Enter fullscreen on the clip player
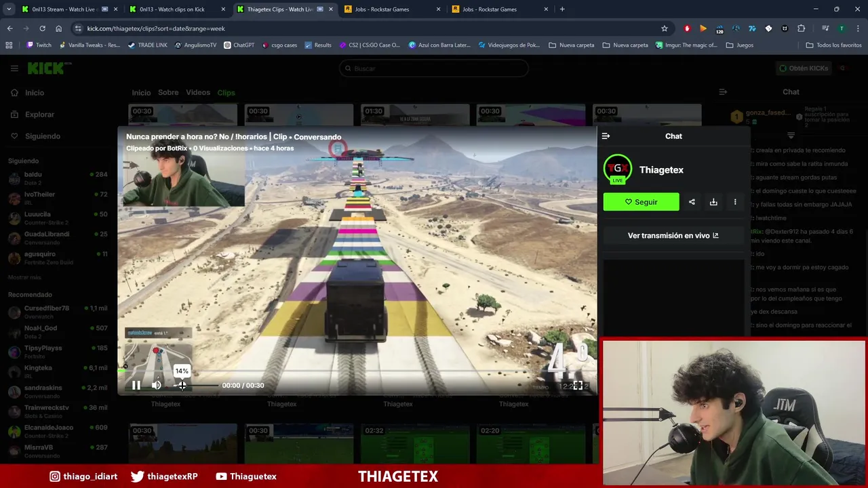Screen dimensions: 868x488 578,385
